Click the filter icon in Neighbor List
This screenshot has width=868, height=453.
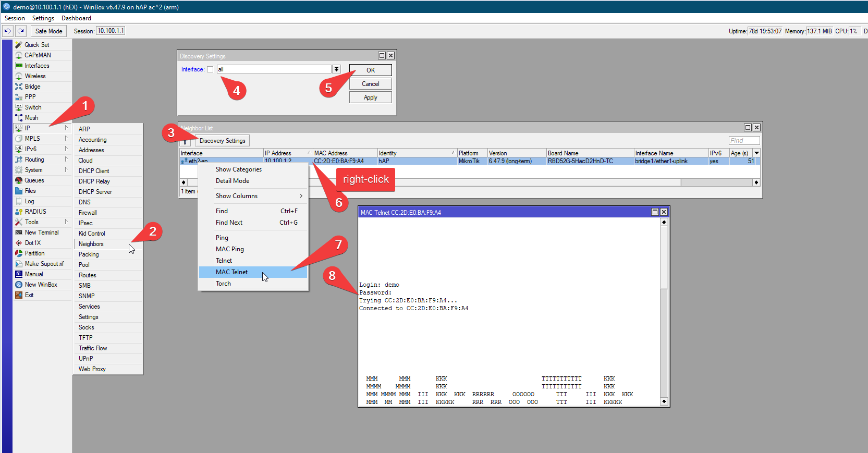coord(185,141)
